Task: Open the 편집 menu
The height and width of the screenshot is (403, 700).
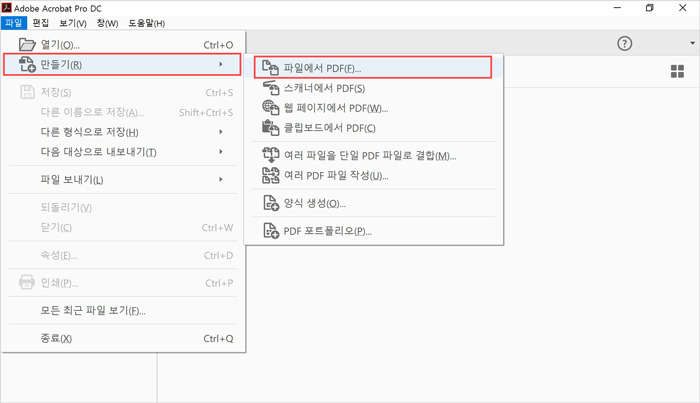Action: click(41, 23)
